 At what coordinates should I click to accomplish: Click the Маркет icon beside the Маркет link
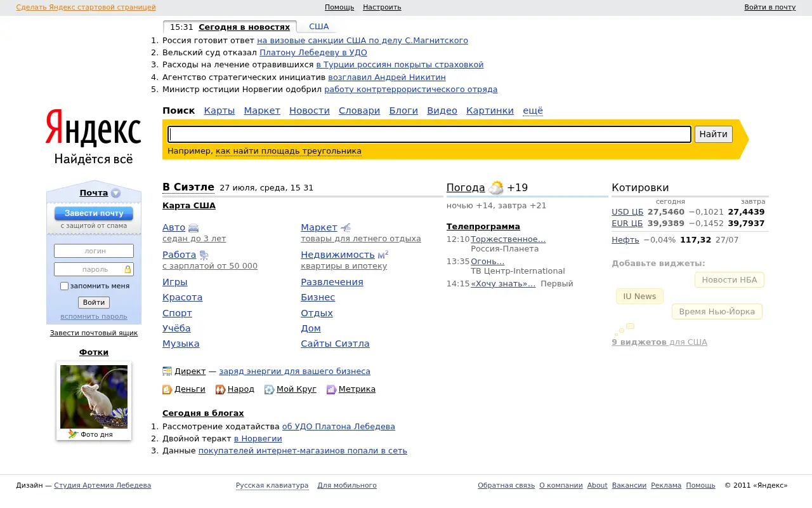346,228
